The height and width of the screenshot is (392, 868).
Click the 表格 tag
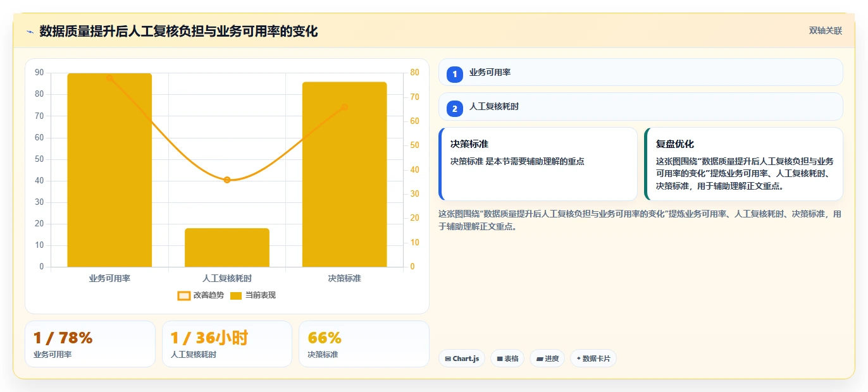coord(507,358)
